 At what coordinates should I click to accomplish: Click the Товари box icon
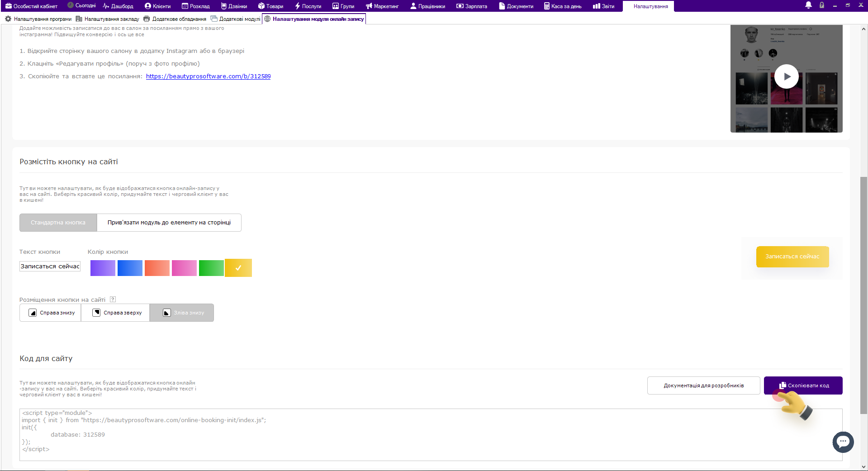[261, 6]
